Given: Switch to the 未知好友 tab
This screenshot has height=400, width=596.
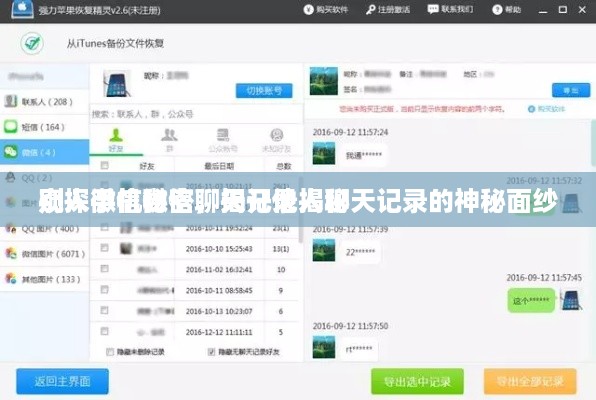Looking at the screenshot, I should (x=277, y=140).
